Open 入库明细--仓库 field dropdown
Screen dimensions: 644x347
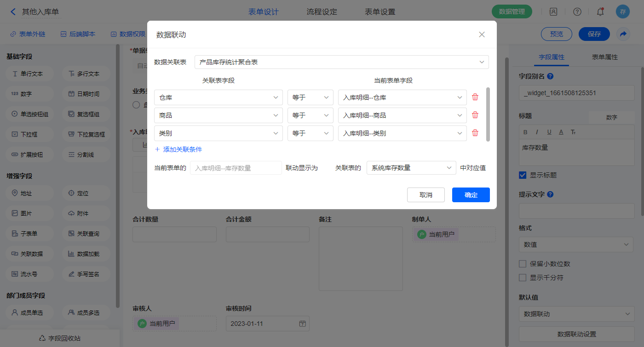click(402, 97)
